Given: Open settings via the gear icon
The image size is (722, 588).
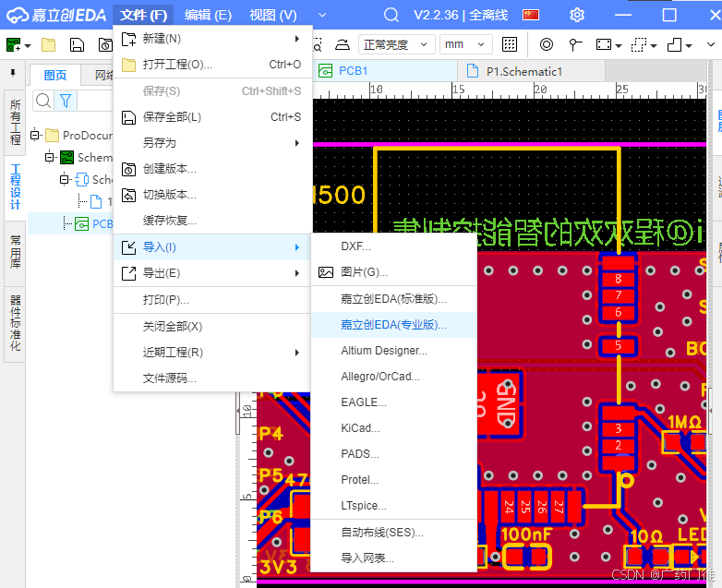Looking at the screenshot, I should (577, 15).
